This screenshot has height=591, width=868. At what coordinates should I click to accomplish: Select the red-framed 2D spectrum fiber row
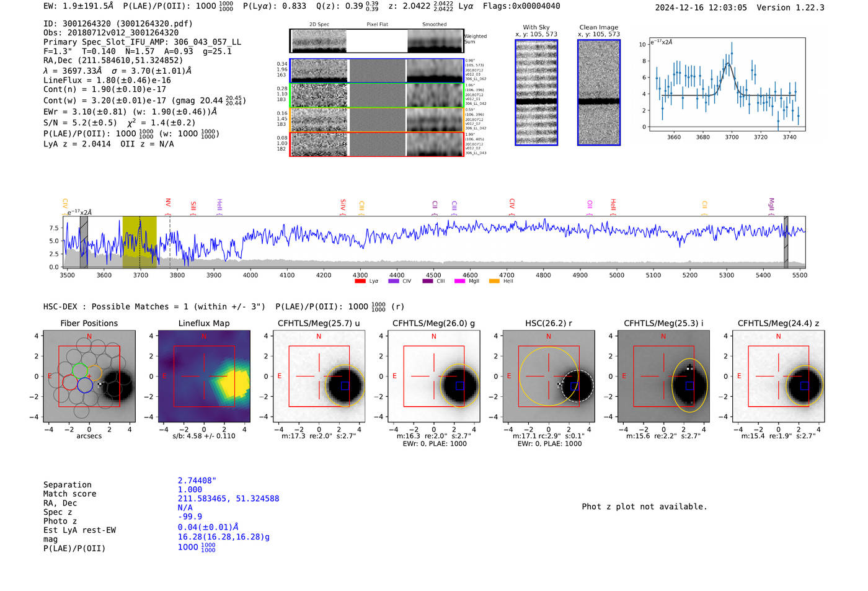coord(377,144)
